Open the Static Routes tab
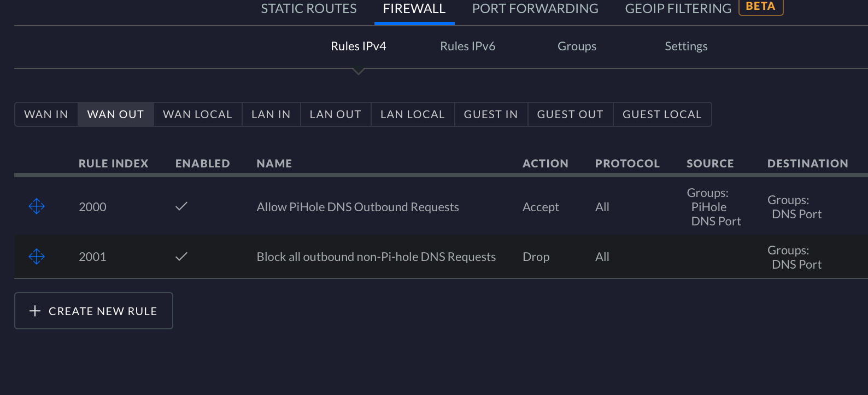 pos(309,9)
